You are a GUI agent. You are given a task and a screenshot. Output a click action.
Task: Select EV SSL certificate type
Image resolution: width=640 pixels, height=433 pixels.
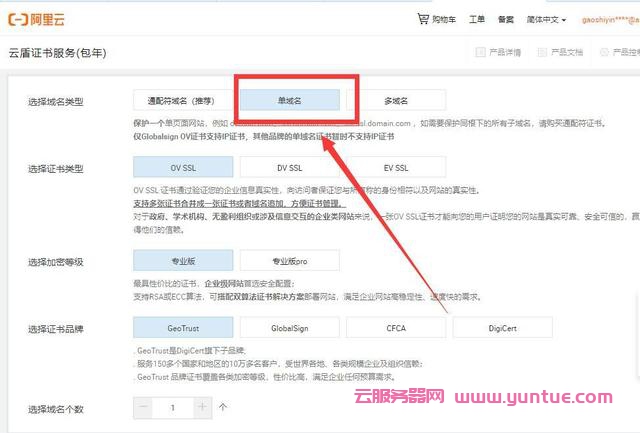click(x=396, y=168)
